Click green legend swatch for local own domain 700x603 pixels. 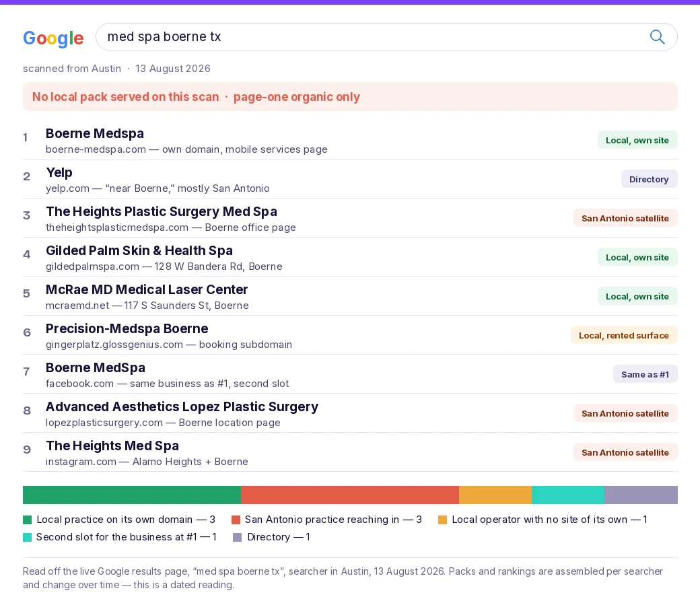(x=27, y=520)
